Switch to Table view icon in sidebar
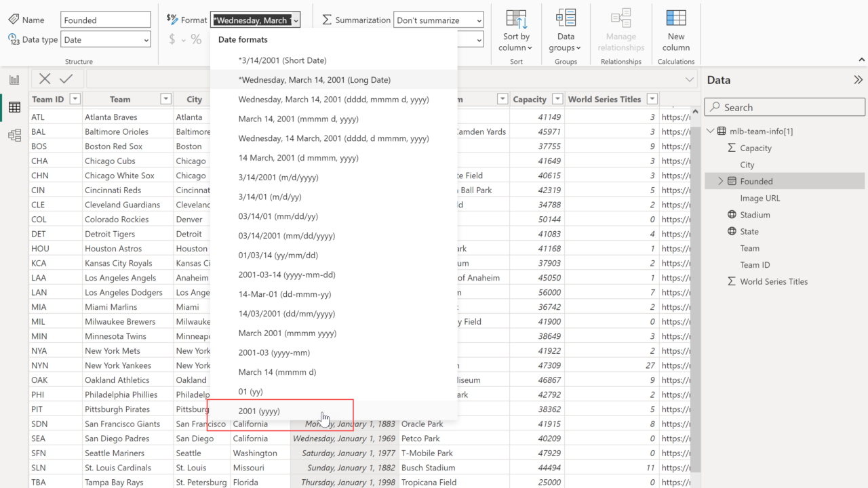This screenshot has width=868, height=488. point(14,108)
